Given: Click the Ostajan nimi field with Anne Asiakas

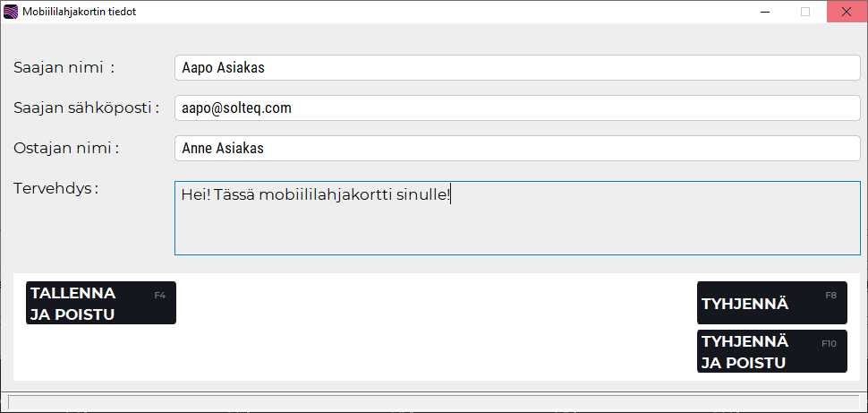Looking at the screenshot, I should [517, 148].
